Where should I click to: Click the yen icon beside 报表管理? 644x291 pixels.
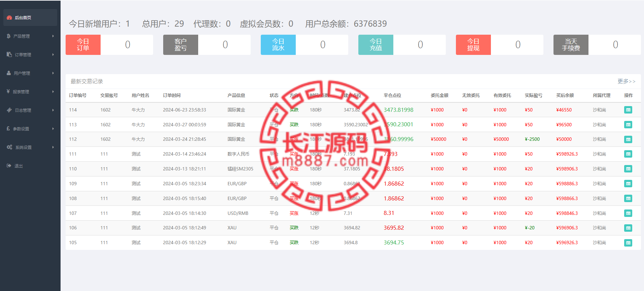[8, 92]
